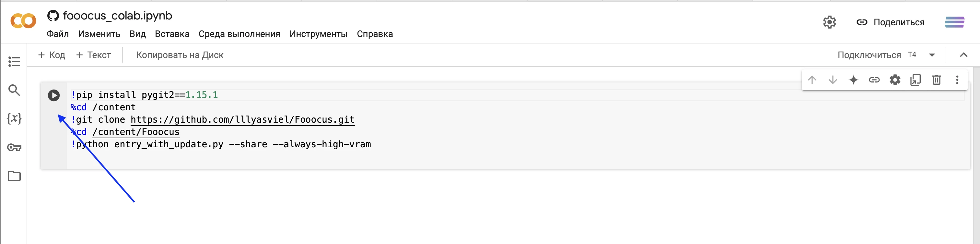The width and height of the screenshot is (980, 244).
Task: Expand the connection options dropdown arrow
Action: [x=932, y=55]
